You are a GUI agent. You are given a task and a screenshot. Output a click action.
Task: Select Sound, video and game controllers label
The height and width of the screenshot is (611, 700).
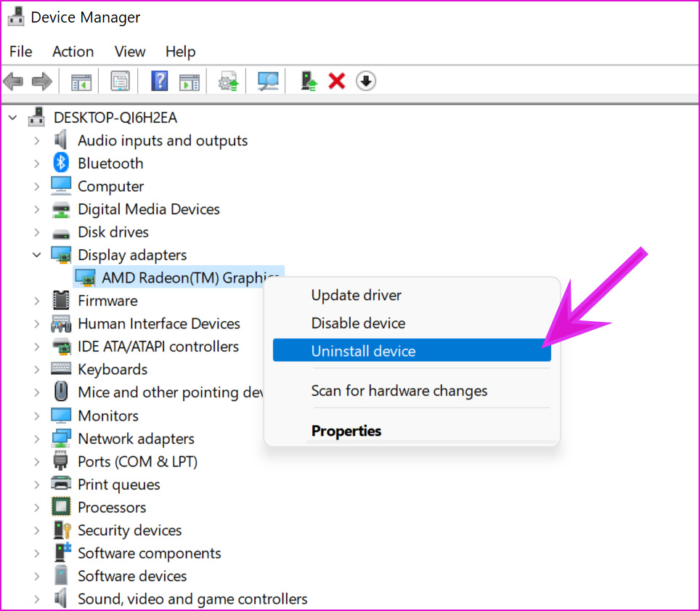192,599
